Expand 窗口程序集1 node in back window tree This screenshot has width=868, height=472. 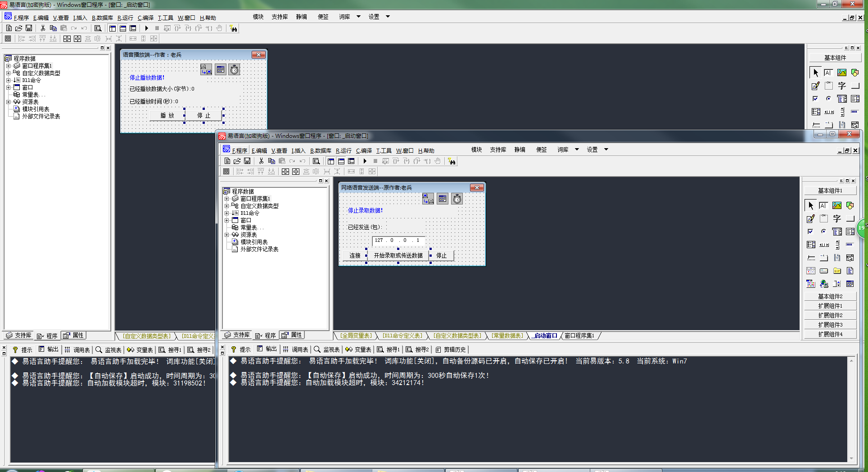coord(8,66)
